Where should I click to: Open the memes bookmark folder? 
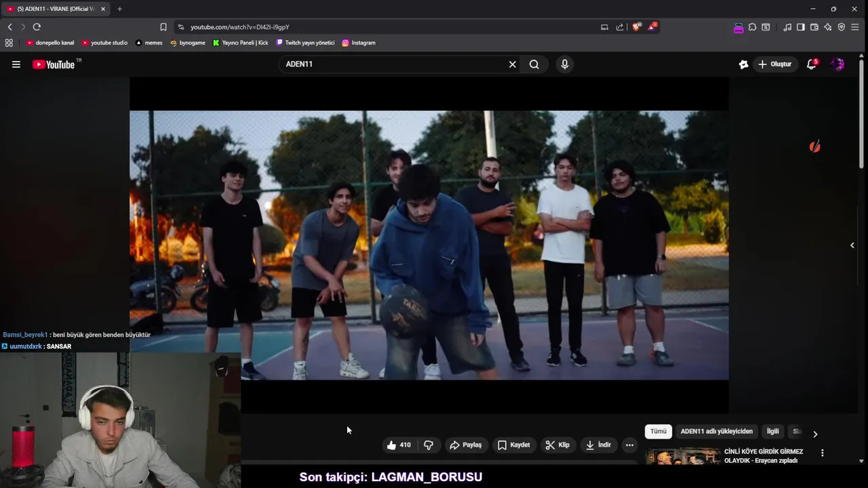(x=149, y=43)
